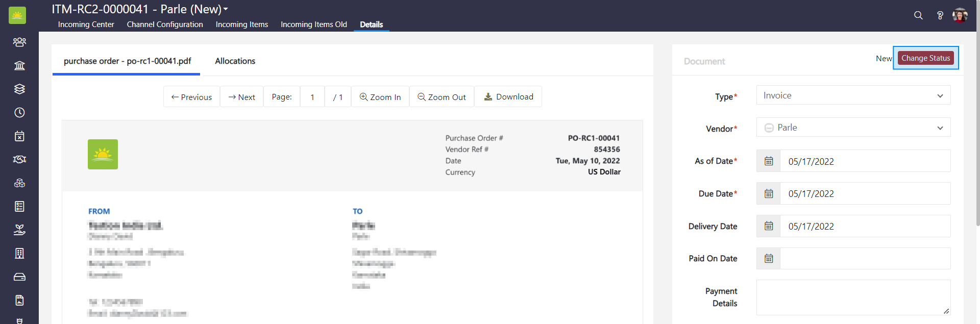Image resolution: width=980 pixels, height=324 pixels.
Task: Click the Payment Details text area
Action: (x=853, y=297)
